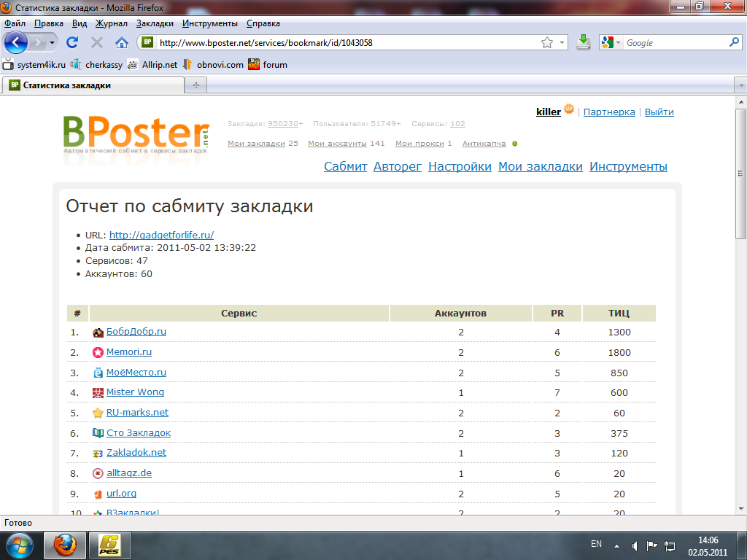
Task: Open the Правка menu
Action: 49,23
